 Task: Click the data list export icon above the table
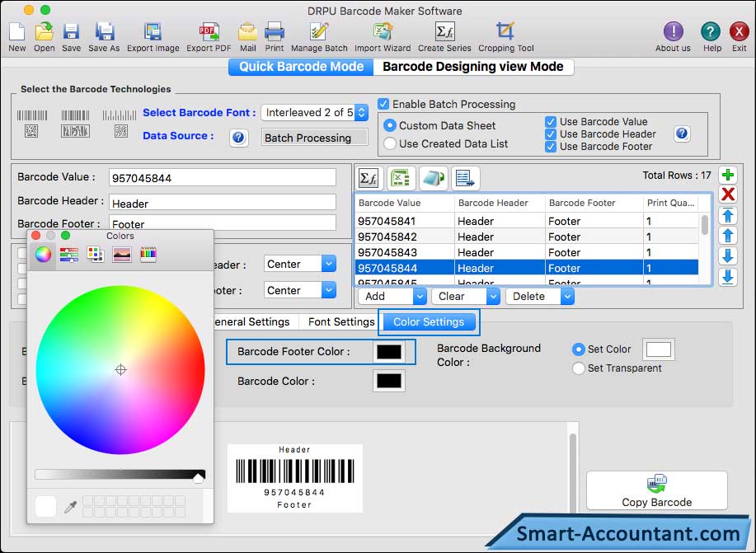pyautogui.click(x=465, y=178)
